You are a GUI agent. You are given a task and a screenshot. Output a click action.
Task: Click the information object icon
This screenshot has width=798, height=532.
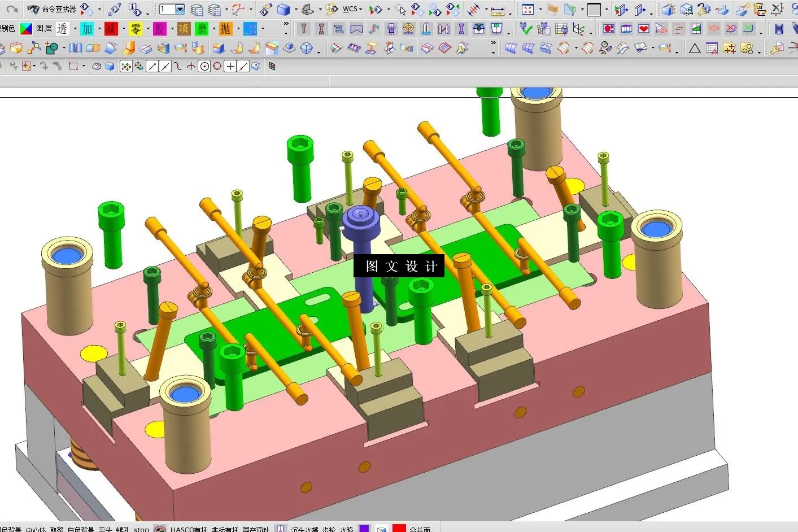(135, 9)
